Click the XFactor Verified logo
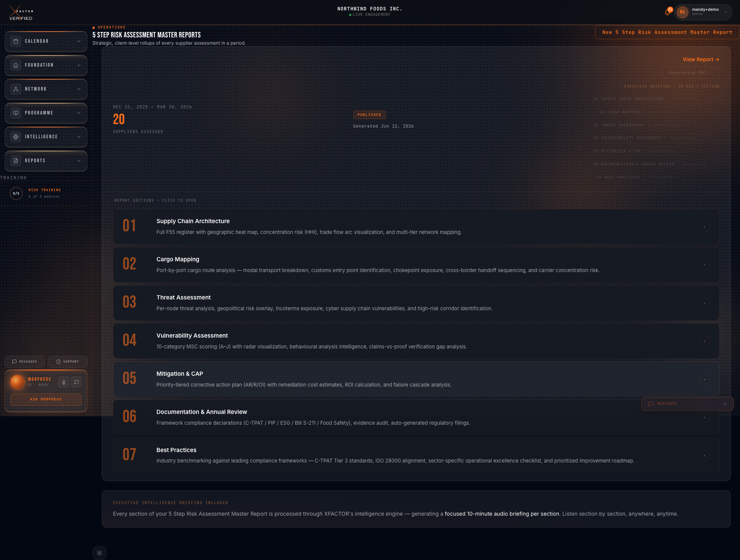Image resolution: width=740 pixels, height=560 pixels. 21,13
